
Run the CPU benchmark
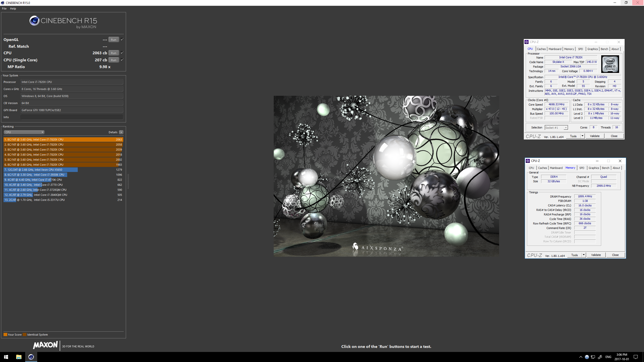point(114,53)
